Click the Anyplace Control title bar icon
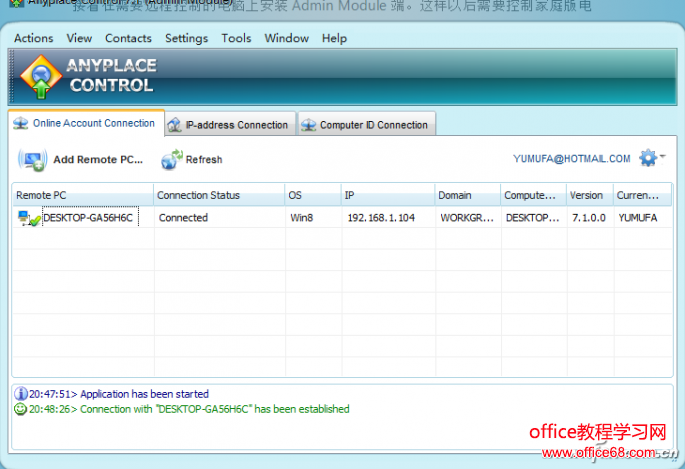685x469 pixels. [17, 3]
